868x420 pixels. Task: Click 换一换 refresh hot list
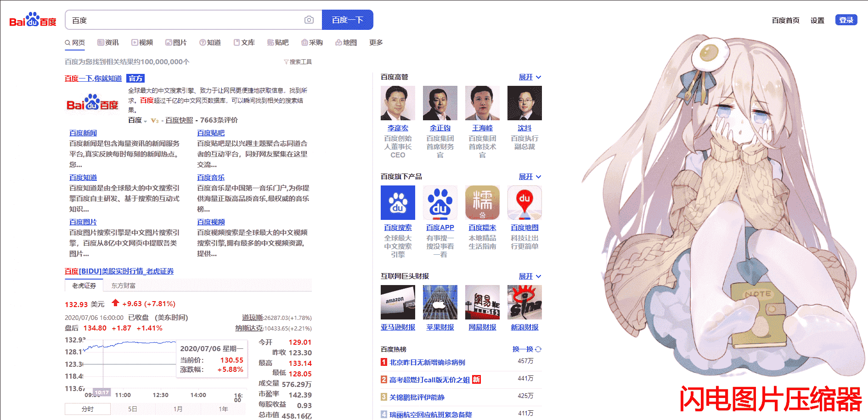click(527, 349)
